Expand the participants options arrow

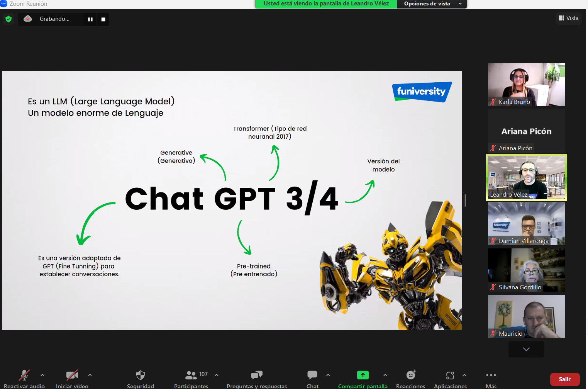pyautogui.click(x=217, y=375)
